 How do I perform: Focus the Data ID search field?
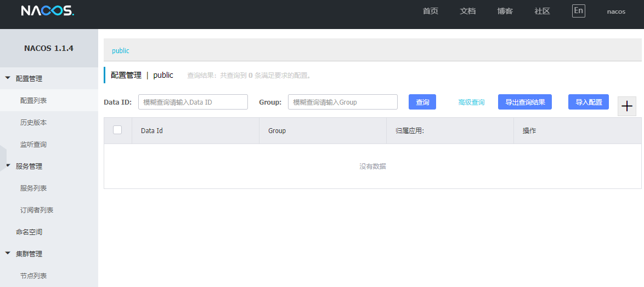193,102
